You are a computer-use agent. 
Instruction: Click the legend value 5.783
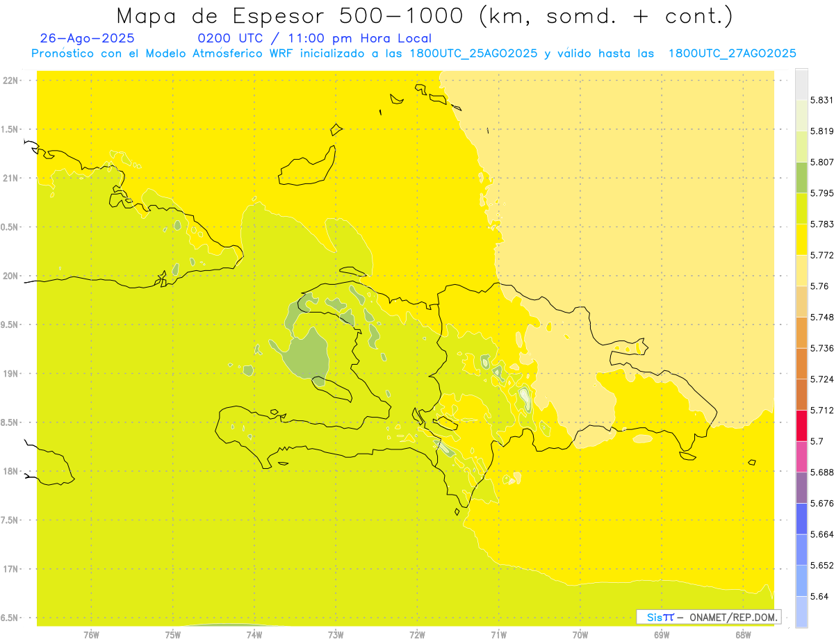(x=822, y=224)
